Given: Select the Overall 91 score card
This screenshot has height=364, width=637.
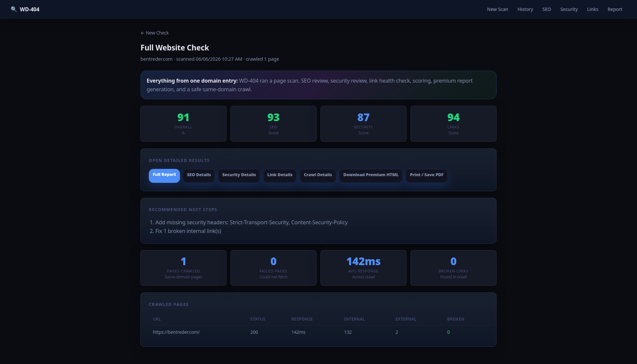Looking at the screenshot, I should pos(183,124).
